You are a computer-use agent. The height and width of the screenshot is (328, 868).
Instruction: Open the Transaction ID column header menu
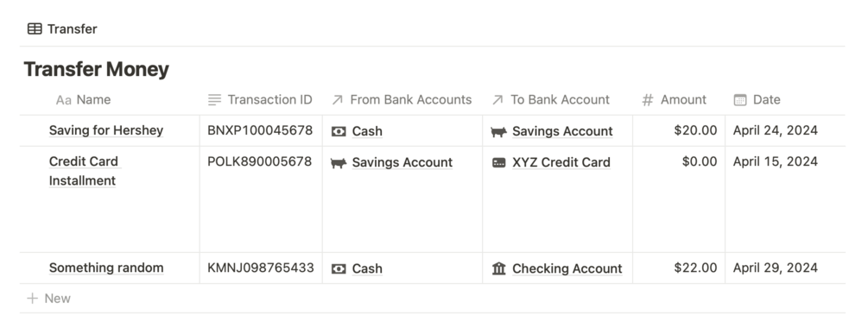[x=261, y=99]
